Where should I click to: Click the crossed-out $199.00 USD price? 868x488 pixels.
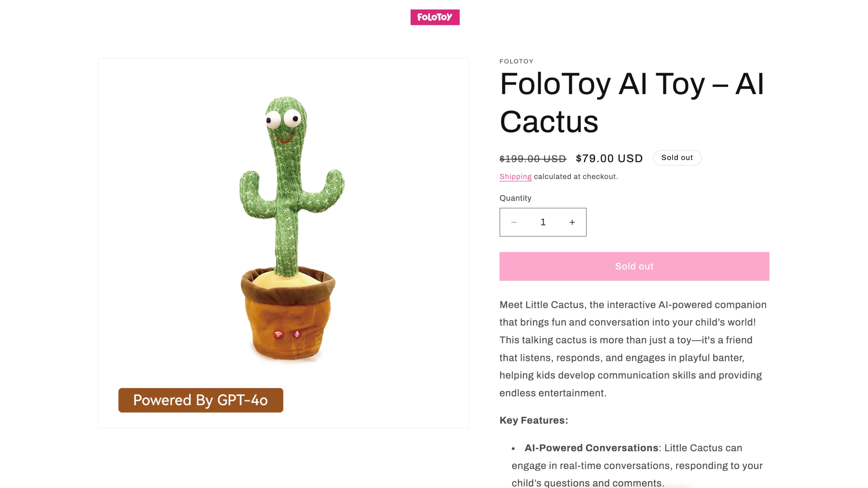pos(532,158)
